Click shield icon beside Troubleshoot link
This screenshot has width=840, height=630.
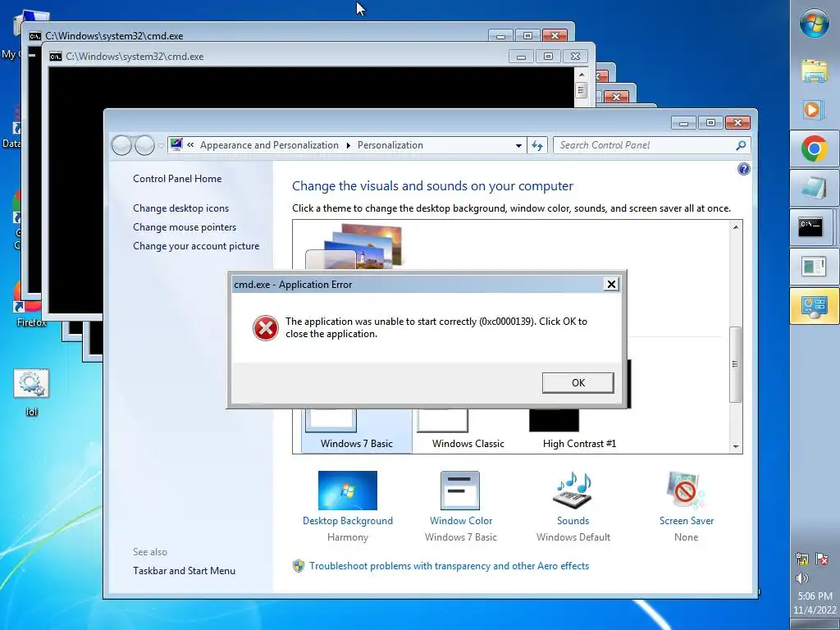coord(299,566)
